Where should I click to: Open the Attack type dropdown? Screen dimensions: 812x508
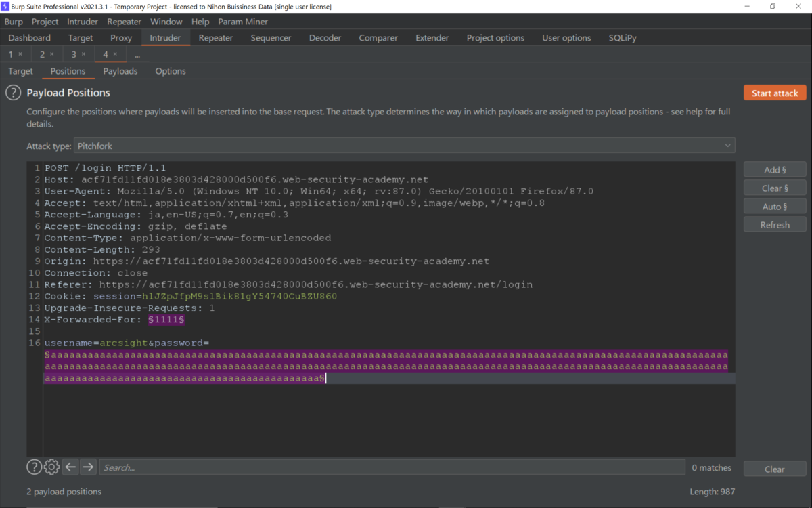pos(404,146)
